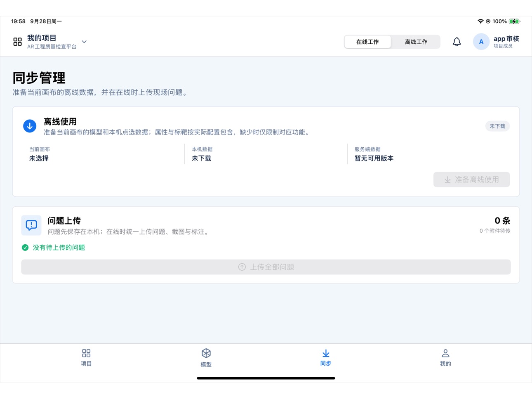The height and width of the screenshot is (399, 532).
Task: Open the project grid icon
Action: pyautogui.click(x=17, y=42)
